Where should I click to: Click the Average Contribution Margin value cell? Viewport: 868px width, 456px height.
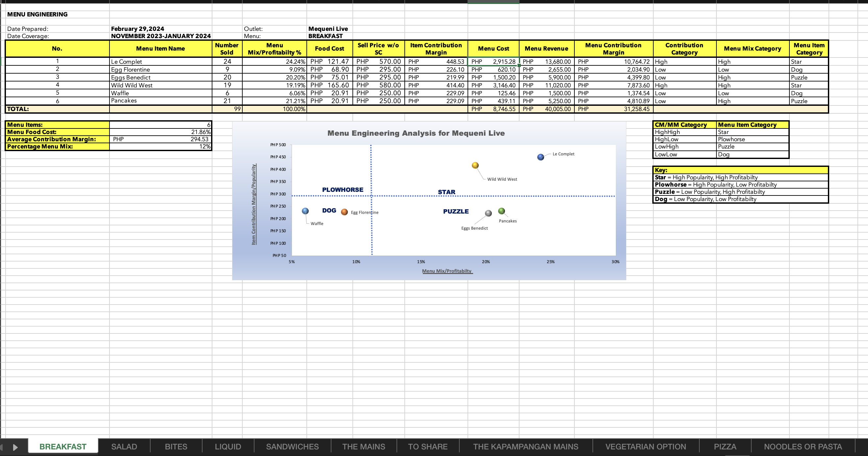pyautogui.click(x=160, y=139)
